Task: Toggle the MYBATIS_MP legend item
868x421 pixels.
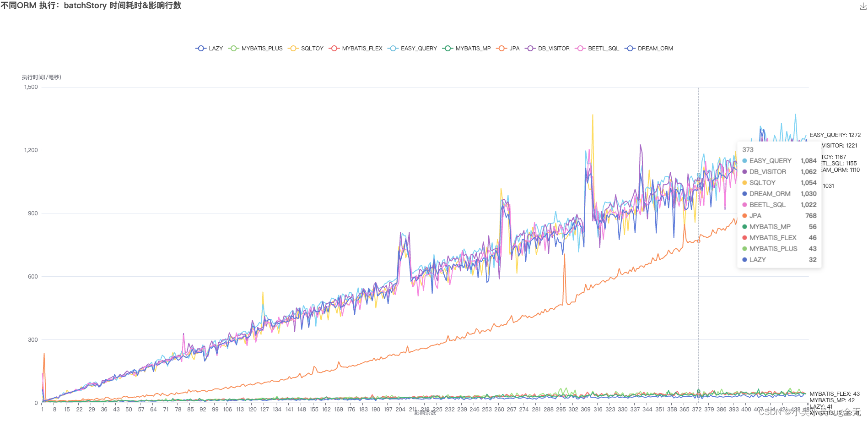Action: [467, 49]
